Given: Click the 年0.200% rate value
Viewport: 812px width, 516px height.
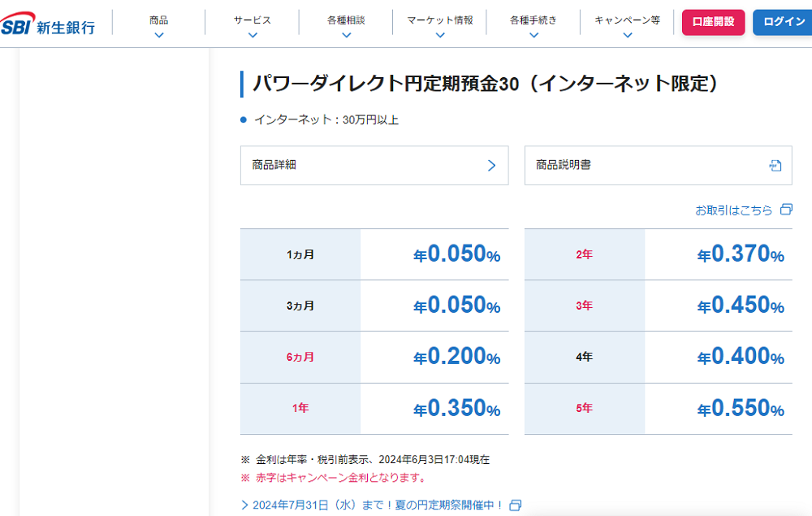Looking at the screenshot, I should point(456,357).
